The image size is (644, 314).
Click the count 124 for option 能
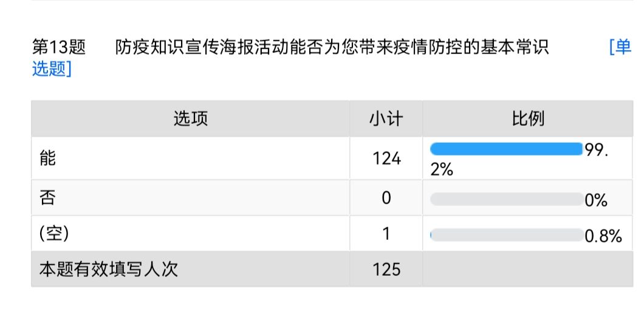pyautogui.click(x=386, y=159)
